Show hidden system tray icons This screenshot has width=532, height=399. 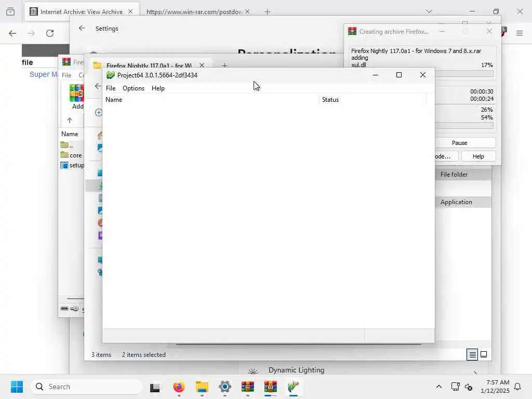[438, 387]
